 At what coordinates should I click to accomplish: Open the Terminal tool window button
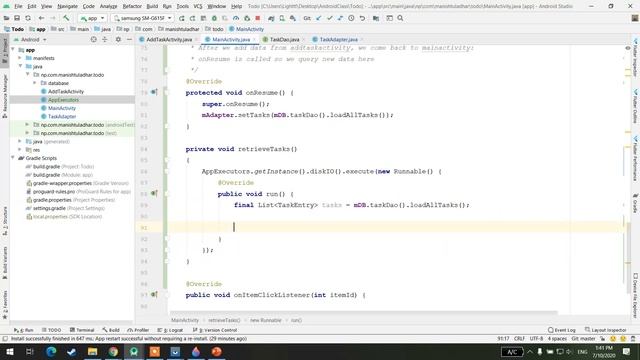point(82,330)
